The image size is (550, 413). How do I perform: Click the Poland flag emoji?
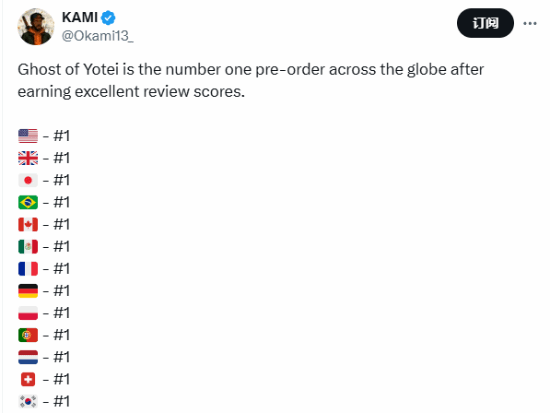28,313
